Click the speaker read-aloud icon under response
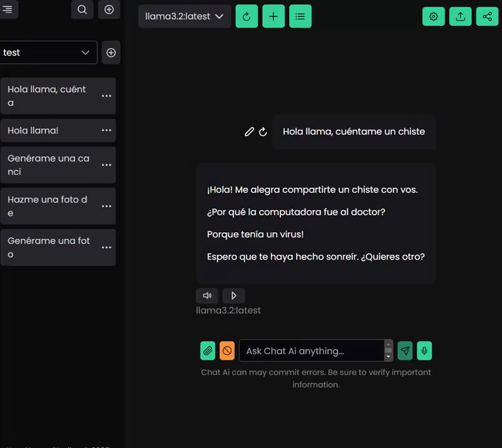 [x=207, y=296]
